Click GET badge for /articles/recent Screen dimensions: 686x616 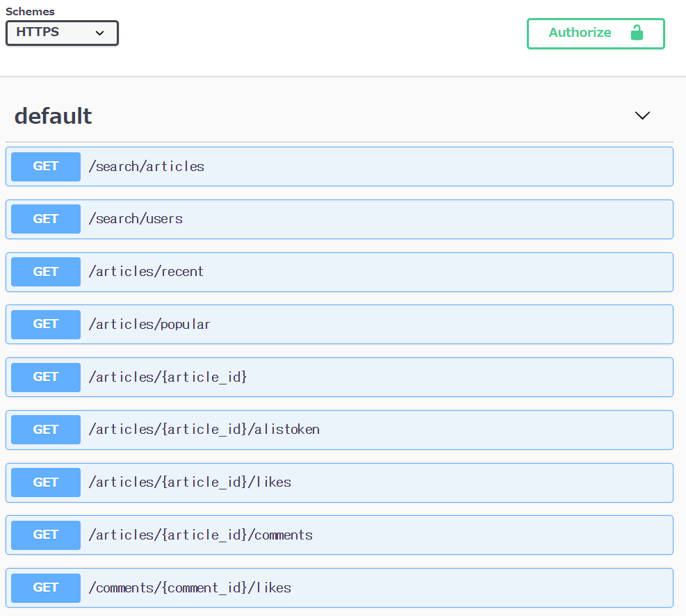(46, 272)
